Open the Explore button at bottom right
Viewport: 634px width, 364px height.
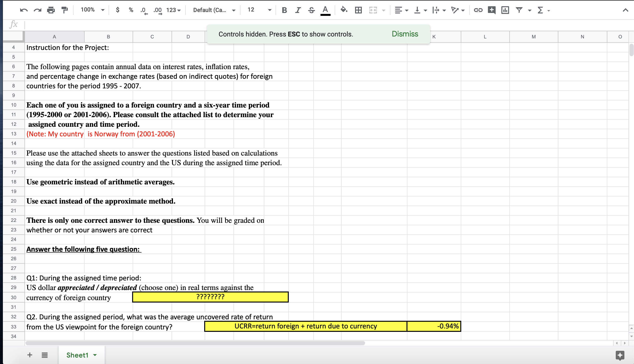(x=620, y=355)
